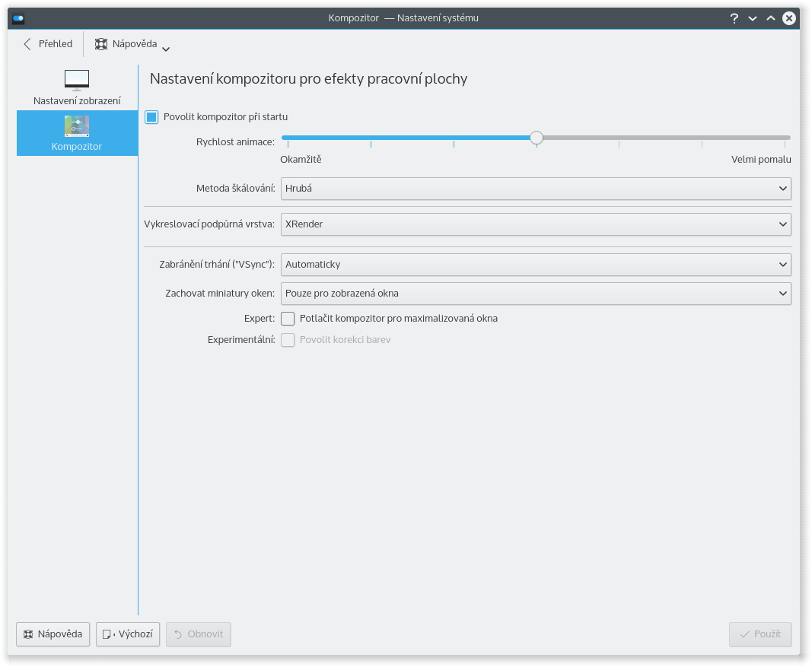Open the Zachovat miniatury oken dropdown
This screenshot has width=812, height=667.
point(536,294)
